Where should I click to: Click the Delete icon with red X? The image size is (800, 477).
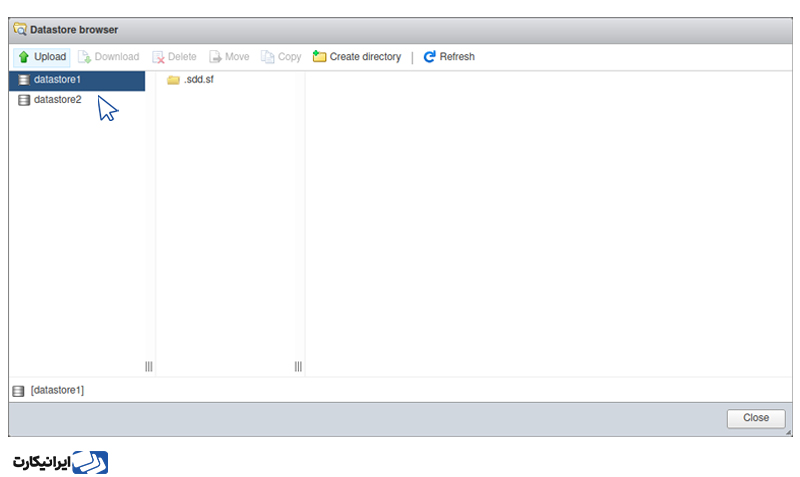158,57
